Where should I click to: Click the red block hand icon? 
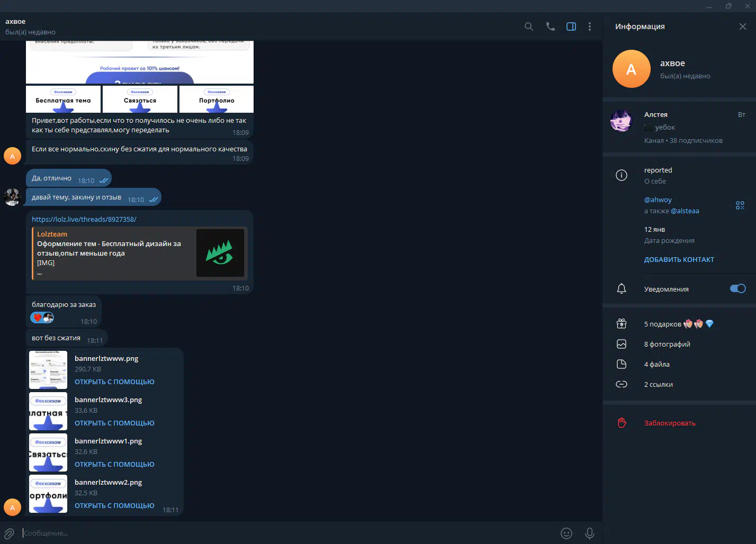(x=622, y=423)
